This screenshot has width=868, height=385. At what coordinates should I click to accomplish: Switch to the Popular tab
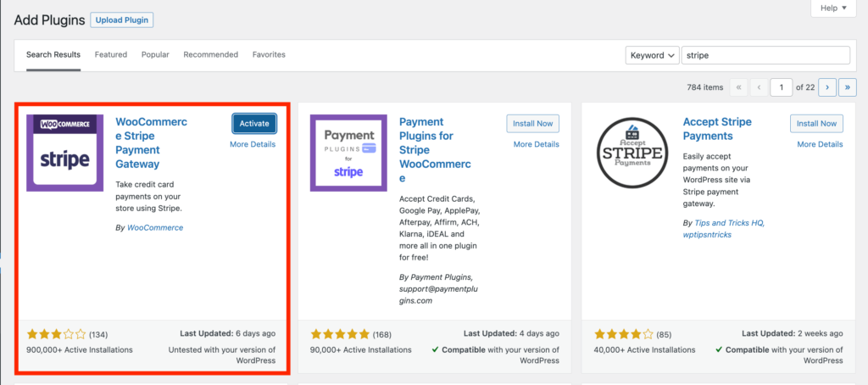pos(155,55)
